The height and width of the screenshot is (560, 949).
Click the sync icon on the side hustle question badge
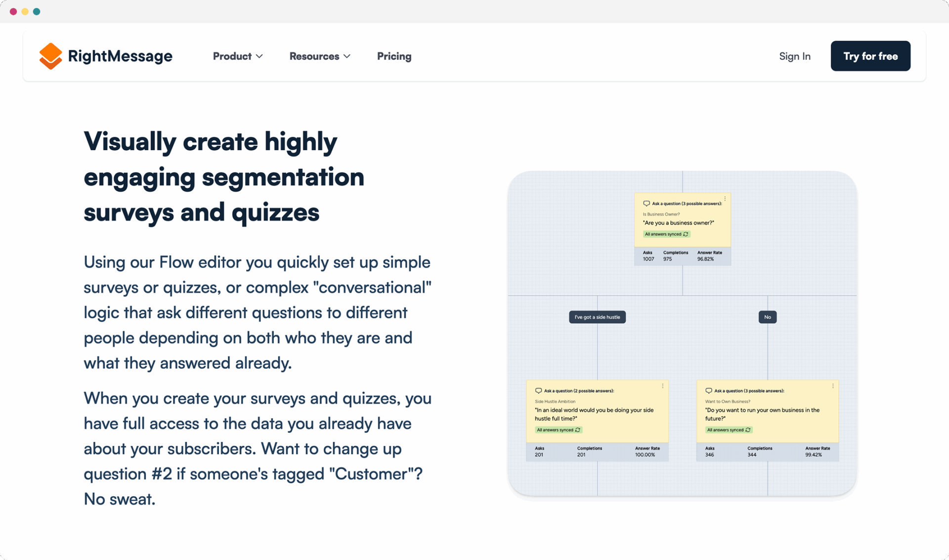578,430
